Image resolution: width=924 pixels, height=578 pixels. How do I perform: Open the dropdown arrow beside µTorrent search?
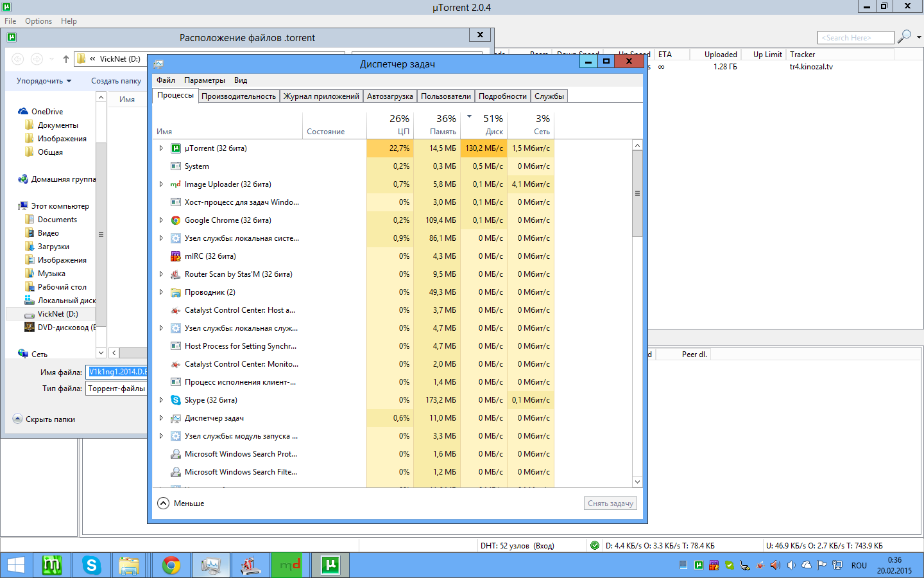[x=919, y=37]
